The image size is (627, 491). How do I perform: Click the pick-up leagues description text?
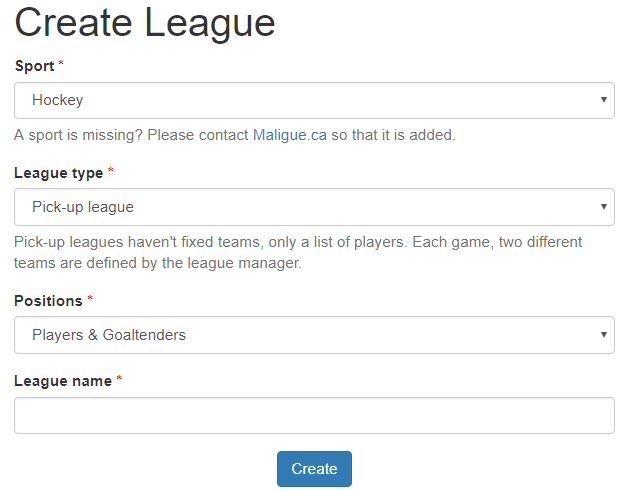tap(298, 253)
